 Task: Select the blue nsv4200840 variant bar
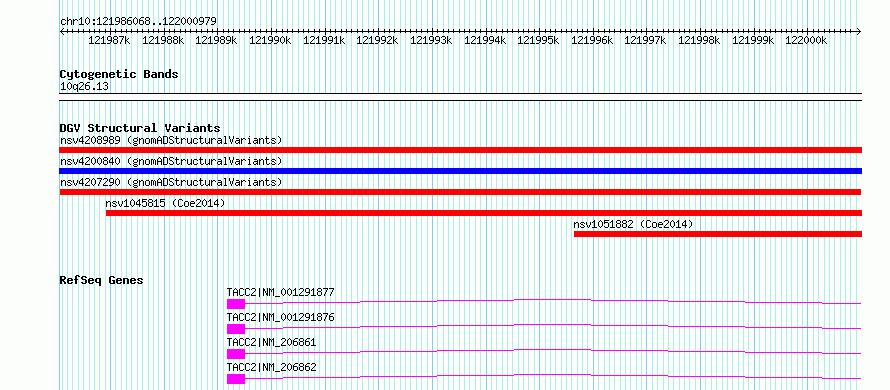coord(460,171)
